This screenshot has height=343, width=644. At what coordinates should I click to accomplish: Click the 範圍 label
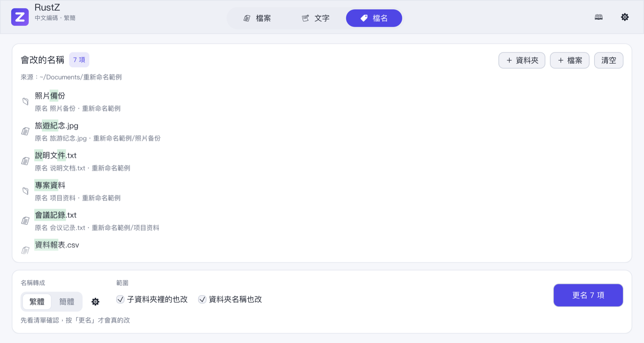point(122,283)
